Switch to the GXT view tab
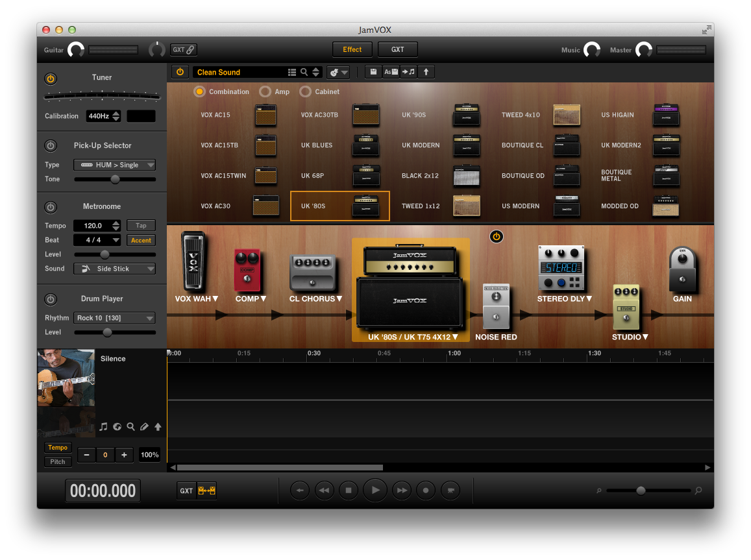 tap(397, 49)
